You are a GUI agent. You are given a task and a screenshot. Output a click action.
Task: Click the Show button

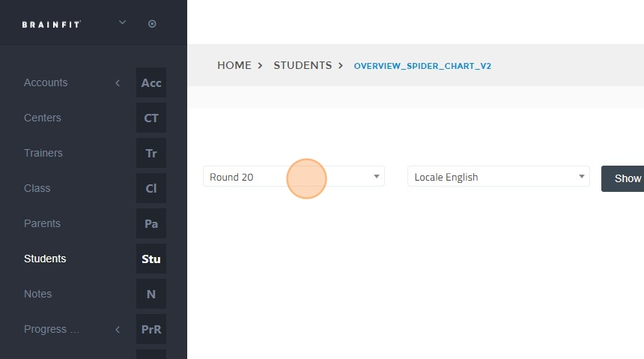(x=622, y=178)
